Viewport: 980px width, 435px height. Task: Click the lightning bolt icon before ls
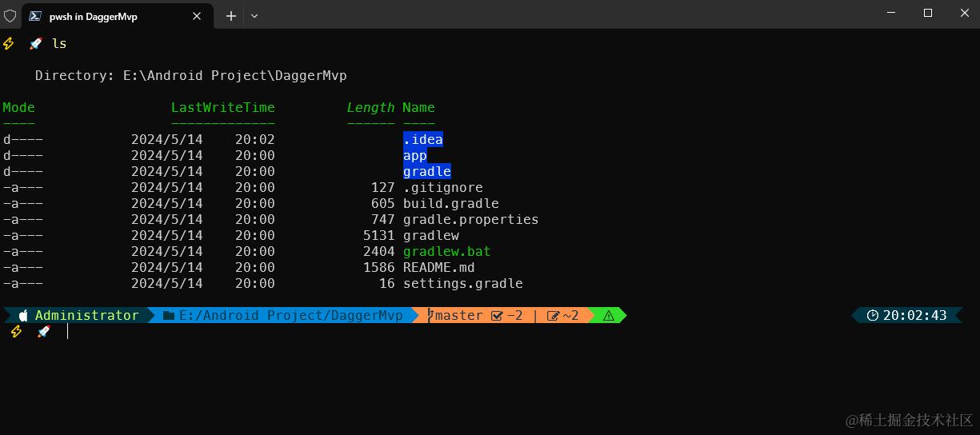point(9,44)
